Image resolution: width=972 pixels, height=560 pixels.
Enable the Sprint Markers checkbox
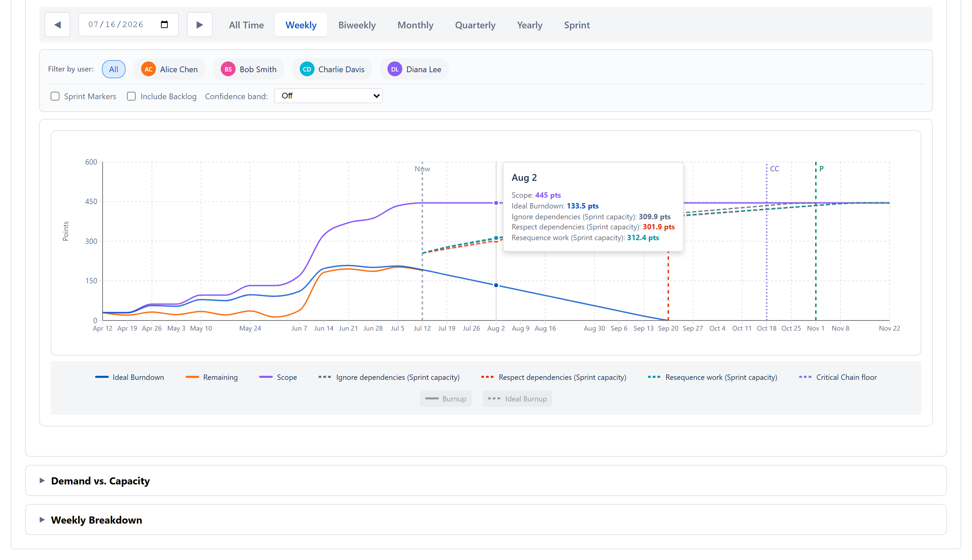(55, 96)
